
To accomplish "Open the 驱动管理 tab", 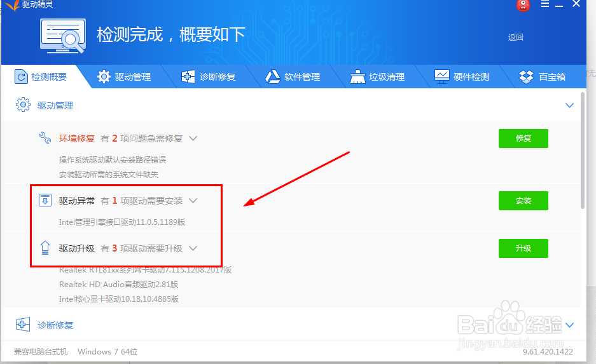I will click(x=124, y=77).
